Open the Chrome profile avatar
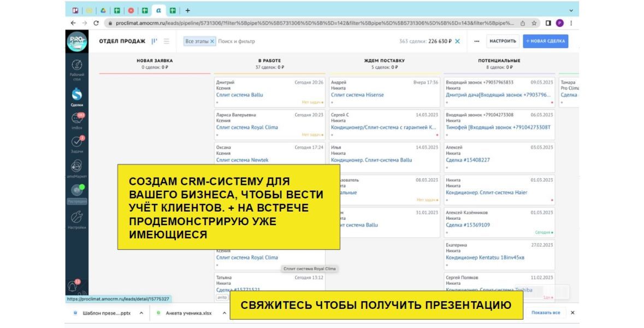Viewport: 644px width, 328px height. point(560,23)
